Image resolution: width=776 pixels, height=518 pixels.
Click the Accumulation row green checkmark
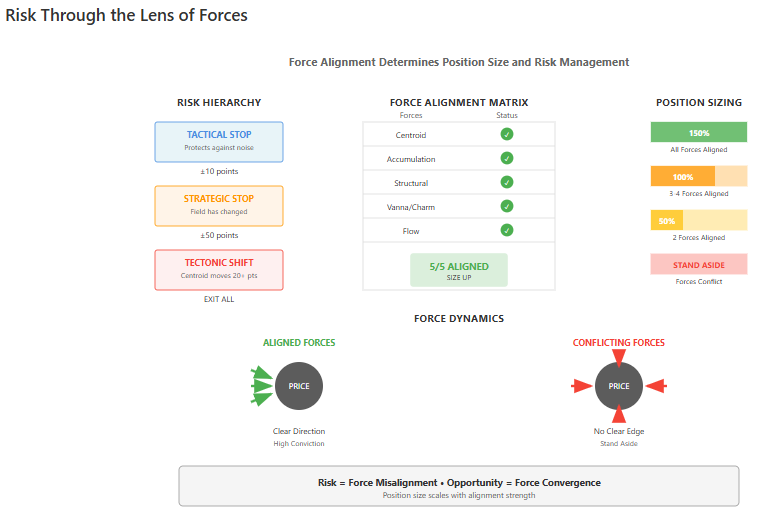[x=507, y=158]
